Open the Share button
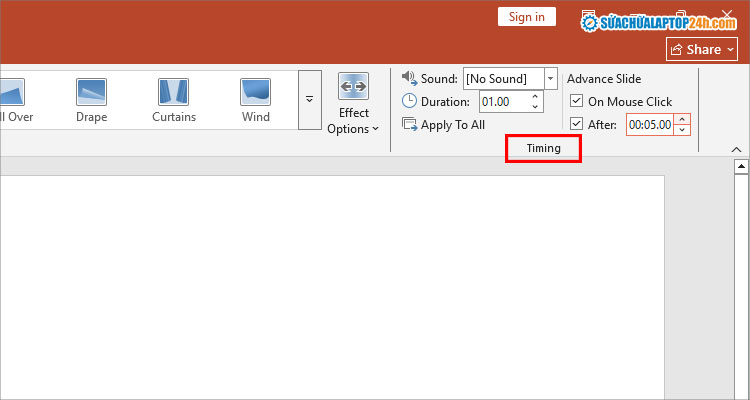The image size is (750, 400). [702, 49]
